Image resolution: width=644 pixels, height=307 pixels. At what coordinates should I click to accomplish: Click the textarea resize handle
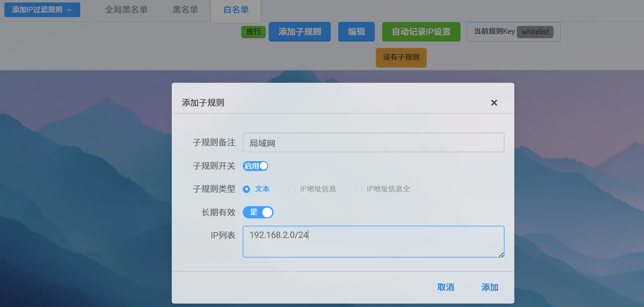point(501,255)
